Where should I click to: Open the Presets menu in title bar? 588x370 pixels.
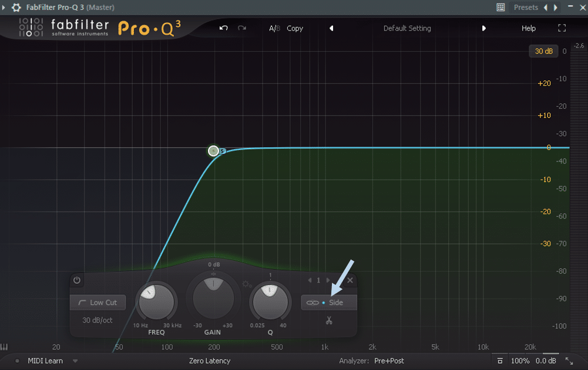[x=526, y=7]
